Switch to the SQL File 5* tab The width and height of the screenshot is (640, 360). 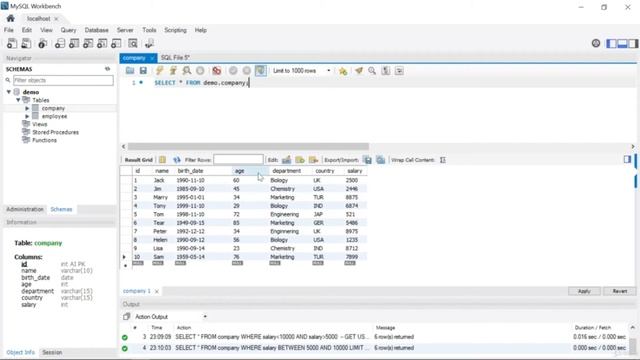point(175,58)
